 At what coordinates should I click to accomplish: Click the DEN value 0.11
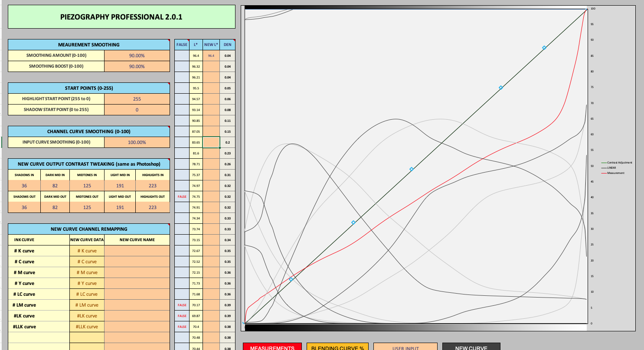tap(227, 121)
